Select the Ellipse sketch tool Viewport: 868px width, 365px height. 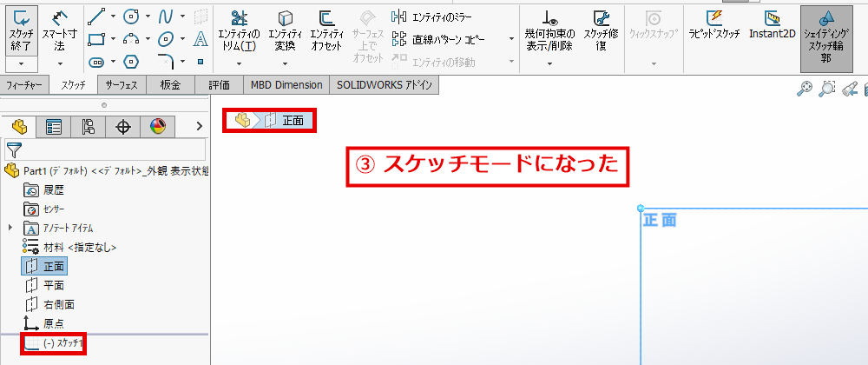click(x=166, y=39)
